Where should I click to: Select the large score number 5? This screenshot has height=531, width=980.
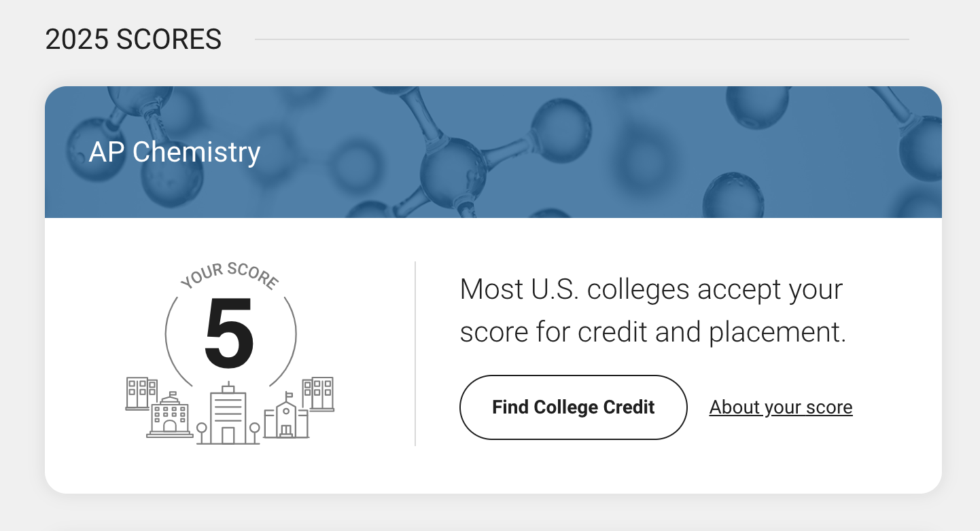pos(230,334)
